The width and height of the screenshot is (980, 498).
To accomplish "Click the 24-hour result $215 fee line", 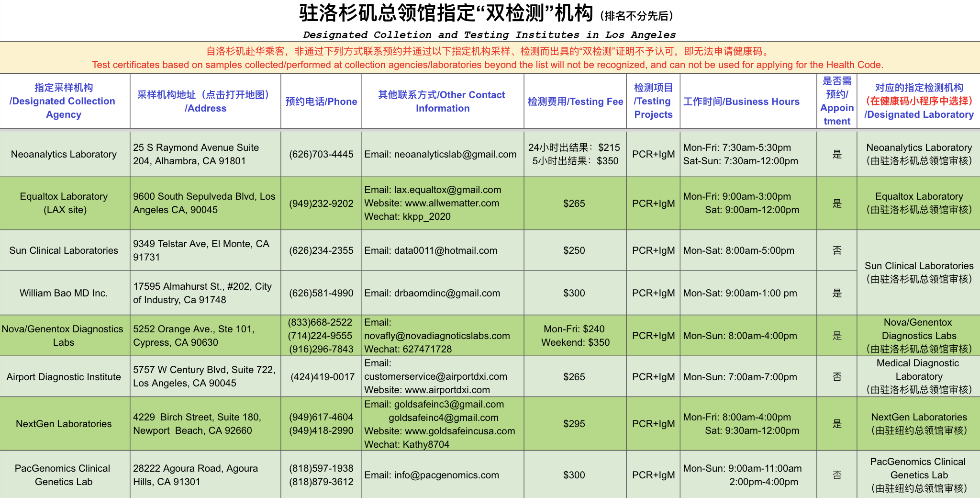I will (x=574, y=147).
